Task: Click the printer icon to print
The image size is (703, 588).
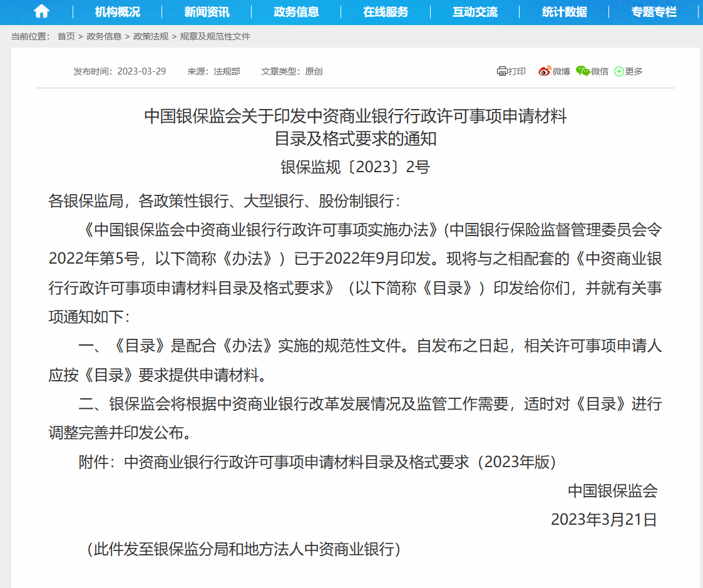Action: tap(501, 71)
